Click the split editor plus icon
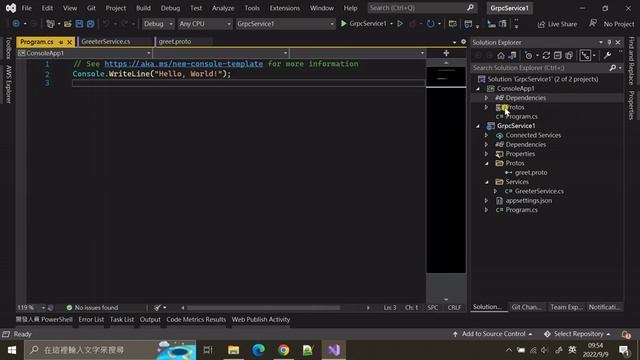Screen dimensions: 640x360 pos(446,53)
